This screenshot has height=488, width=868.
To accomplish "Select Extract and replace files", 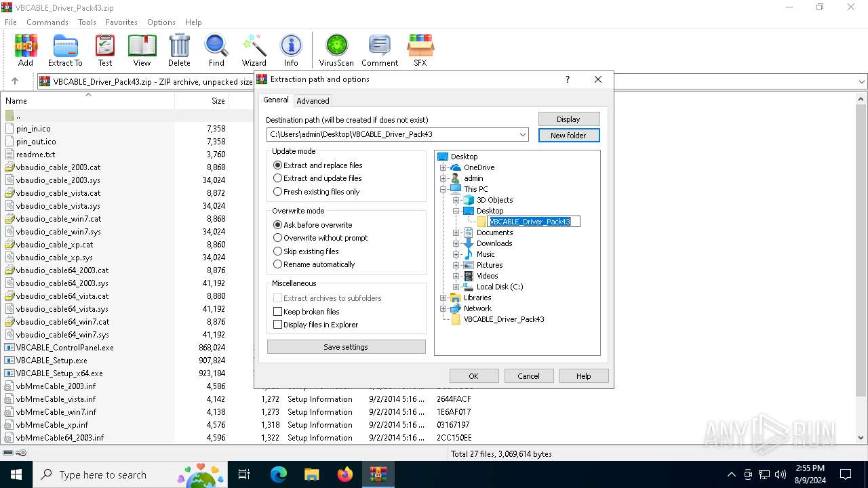I will coord(318,165).
